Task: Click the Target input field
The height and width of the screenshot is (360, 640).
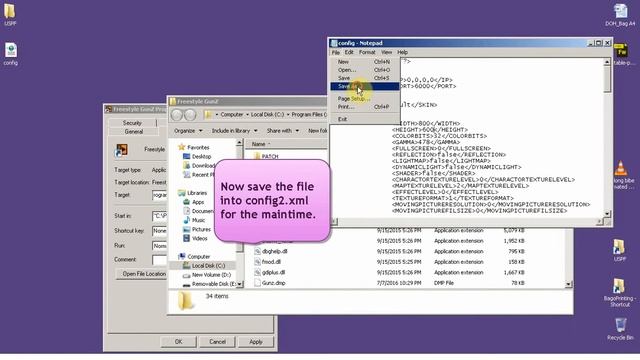Action: 160,195
